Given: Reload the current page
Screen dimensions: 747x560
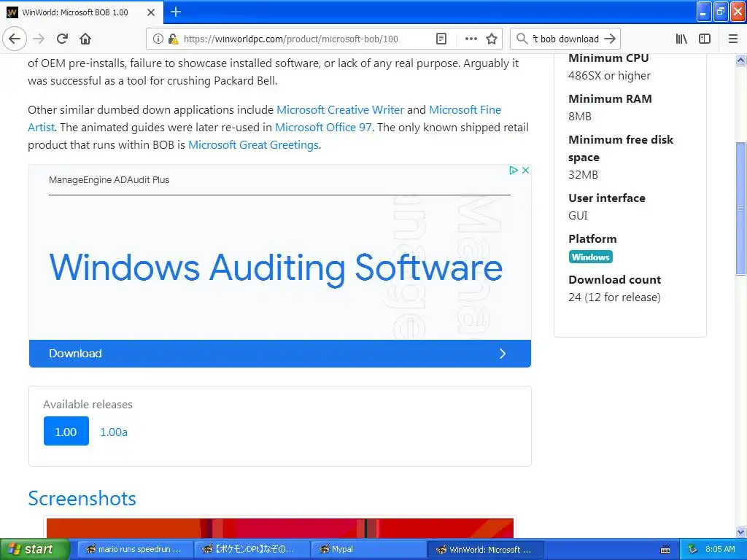Looking at the screenshot, I should [63, 39].
